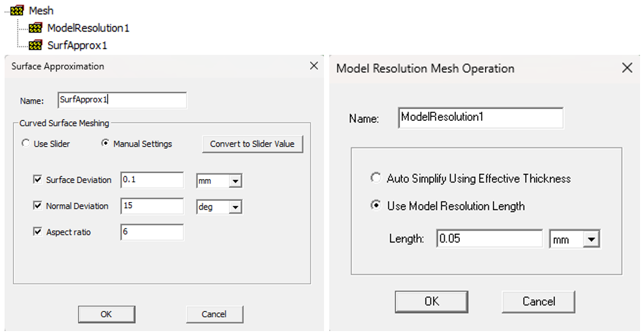Click the ModelResolution1 mesh operation icon

click(36, 28)
